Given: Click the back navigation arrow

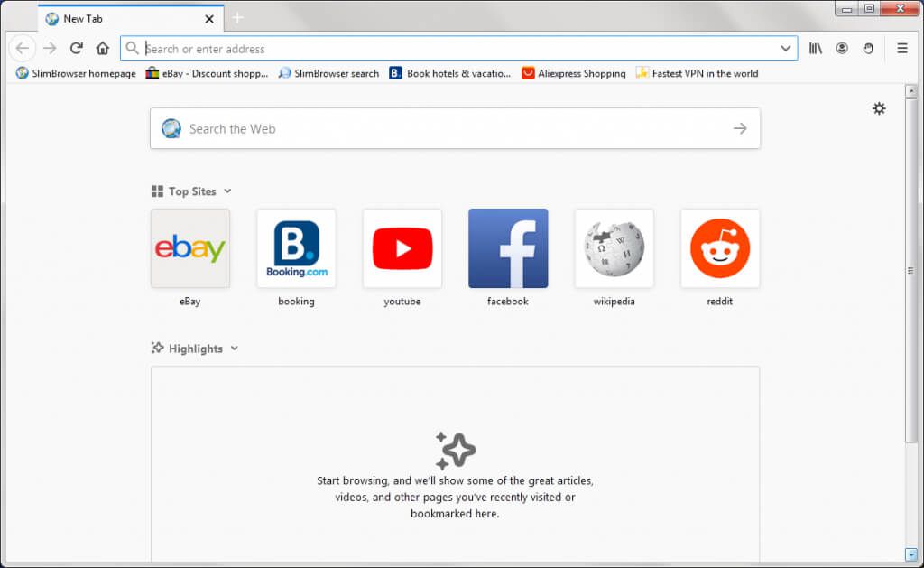Looking at the screenshot, I should coord(23,49).
